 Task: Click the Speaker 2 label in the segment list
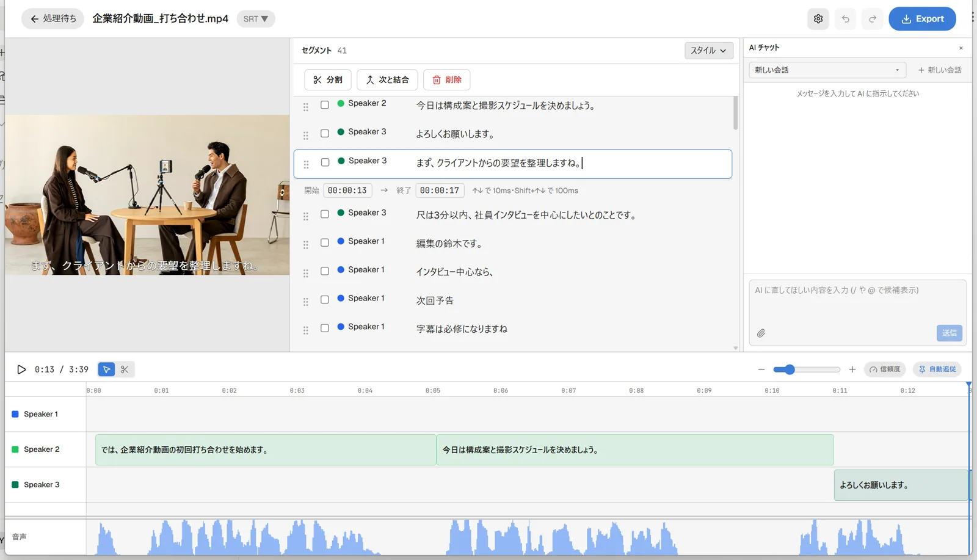tap(367, 103)
